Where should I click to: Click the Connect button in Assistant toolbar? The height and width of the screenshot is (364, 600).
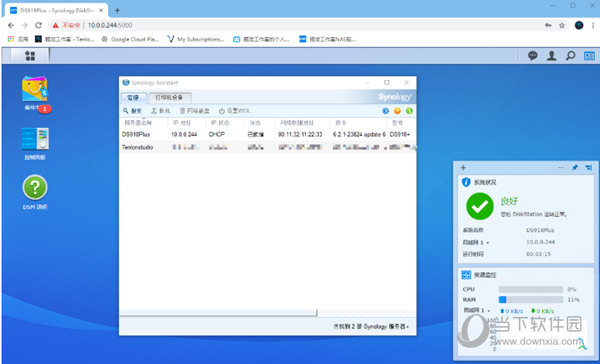tap(161, 111)
